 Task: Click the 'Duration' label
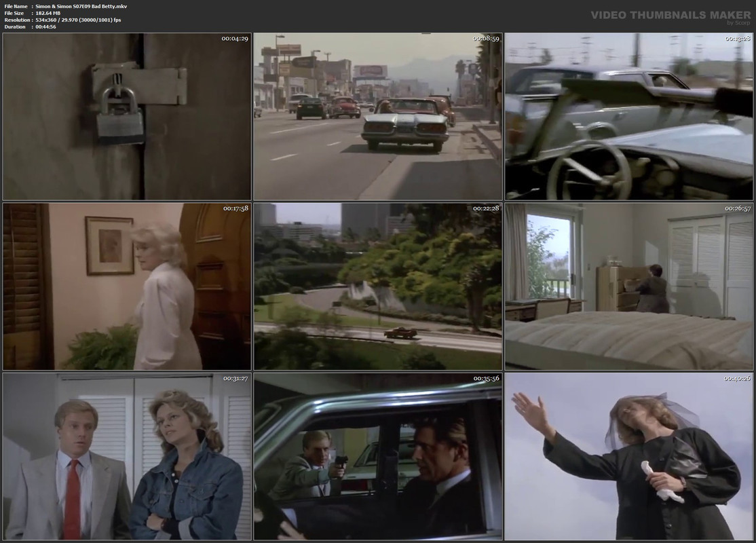click(15, 26)
